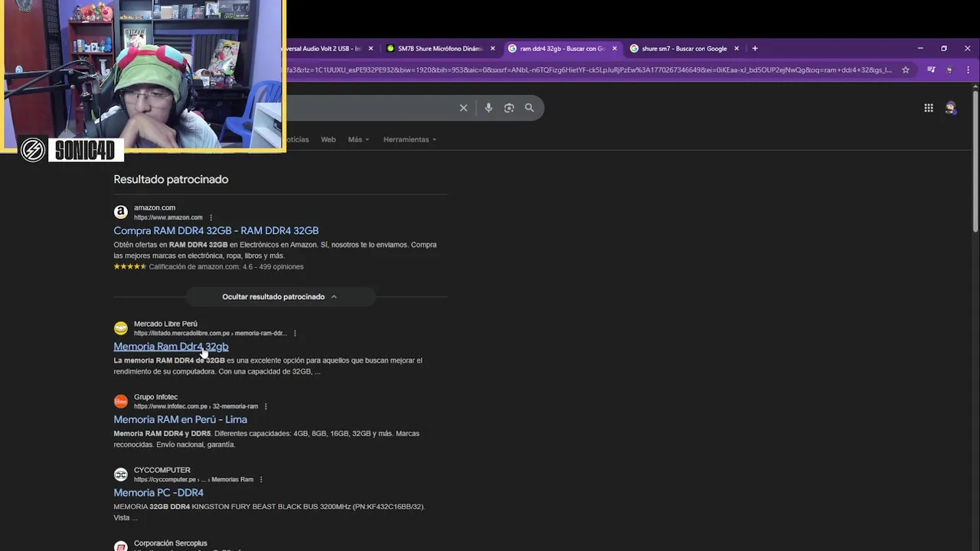Open Compra RAM DDR4 32GB Amazon link
This screenshot has height=551, width=980.
click(x=216, y=230)
